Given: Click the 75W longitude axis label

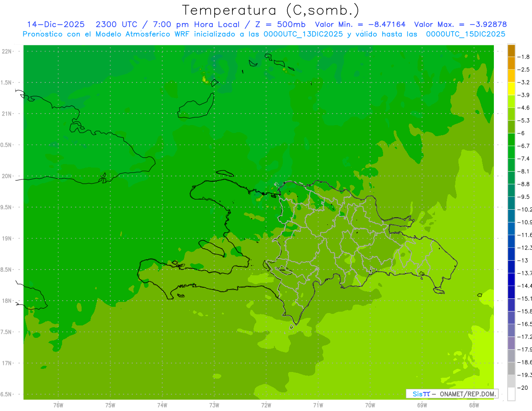Looking at the screenshot, I should 110,405.
